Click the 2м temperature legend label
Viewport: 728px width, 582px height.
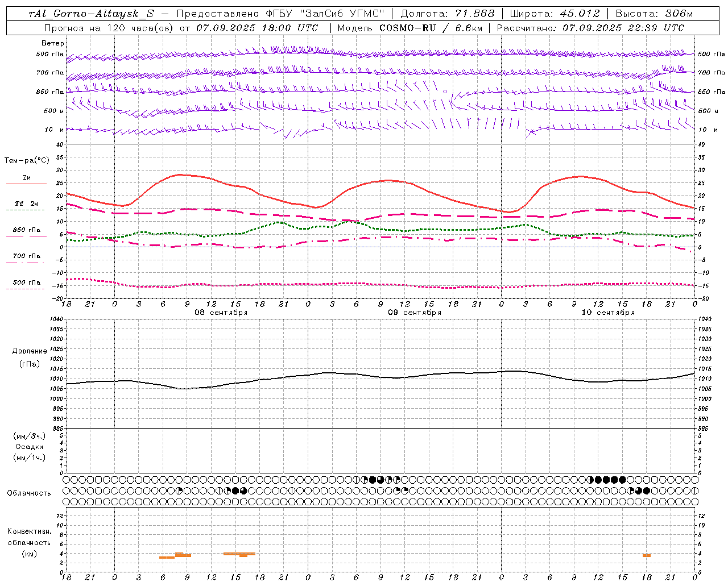click(27, 177)
